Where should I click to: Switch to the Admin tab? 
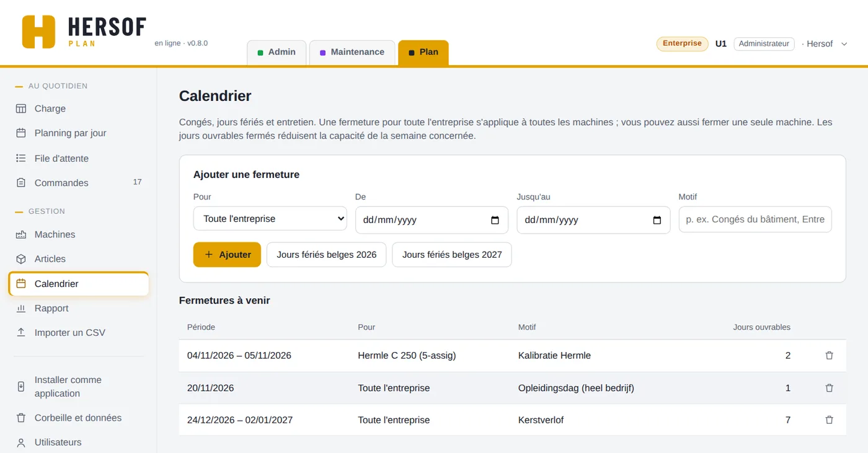coord(277,52)
